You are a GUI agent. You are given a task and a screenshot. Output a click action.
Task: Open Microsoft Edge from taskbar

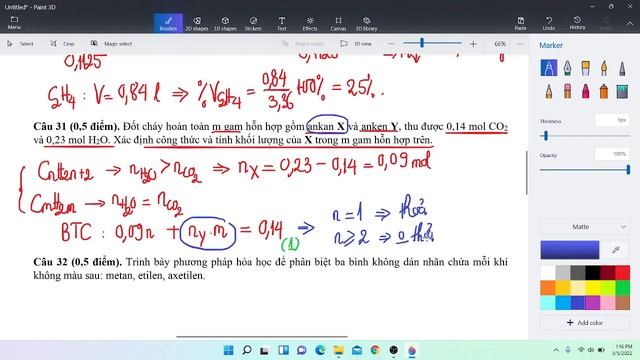pyautogui.click(x=320, y=350)
